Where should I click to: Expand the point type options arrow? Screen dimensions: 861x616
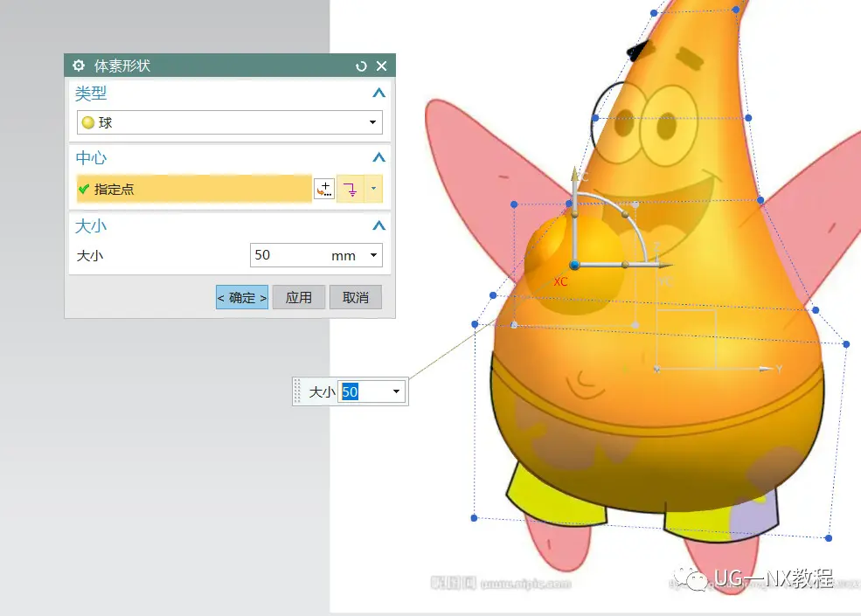(x=374, y=189)
